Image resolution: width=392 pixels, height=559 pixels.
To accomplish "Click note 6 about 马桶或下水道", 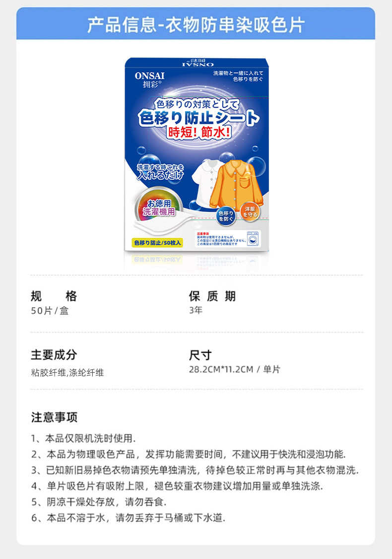I will (x=129, y=518).
